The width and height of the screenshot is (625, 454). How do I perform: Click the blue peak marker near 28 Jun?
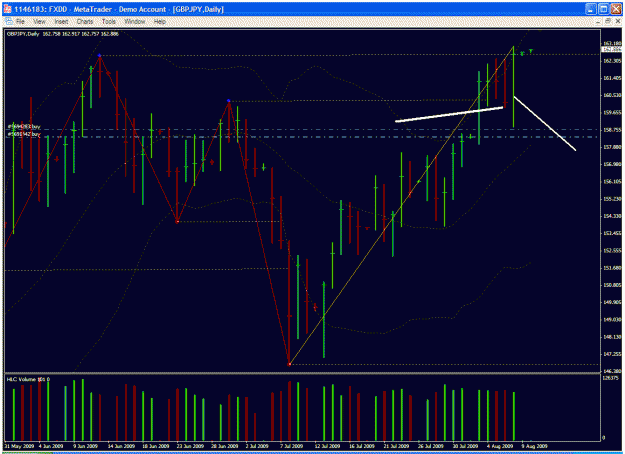coord(228,101)
